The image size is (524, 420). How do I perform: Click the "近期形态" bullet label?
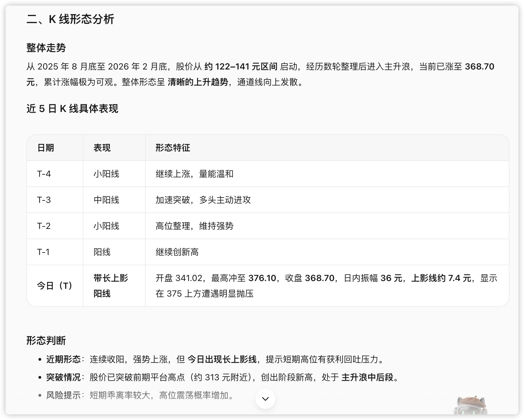point(63,359)
